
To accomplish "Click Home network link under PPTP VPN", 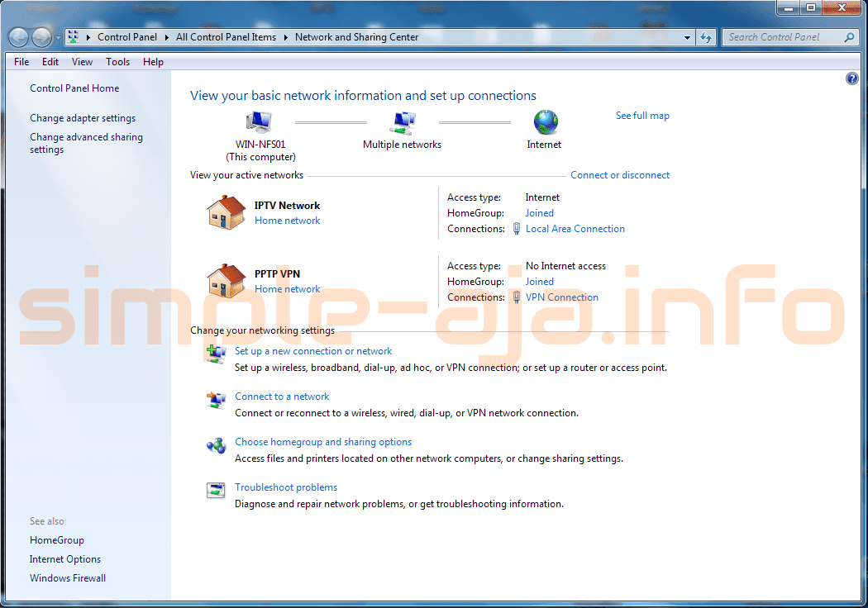I will point(288,289).
